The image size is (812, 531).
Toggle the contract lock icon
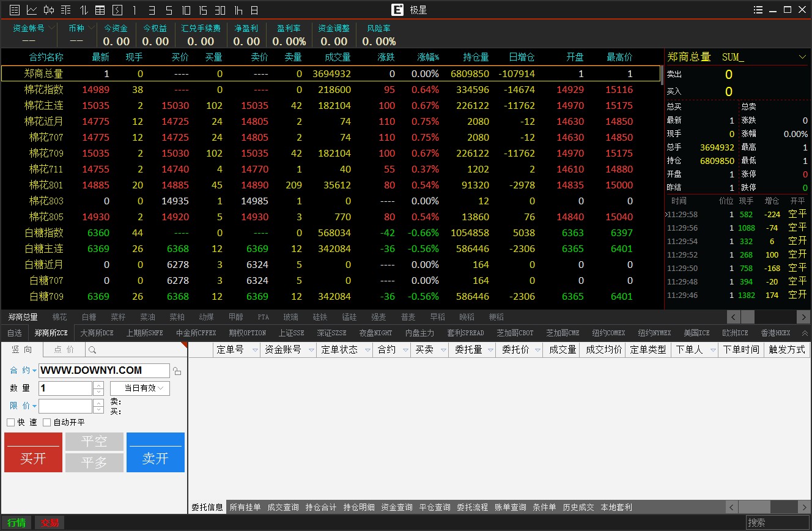point(177,371)
